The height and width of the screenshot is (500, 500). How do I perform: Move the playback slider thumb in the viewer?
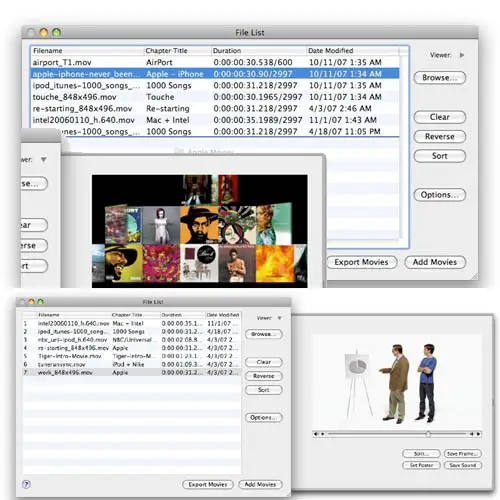428,434
